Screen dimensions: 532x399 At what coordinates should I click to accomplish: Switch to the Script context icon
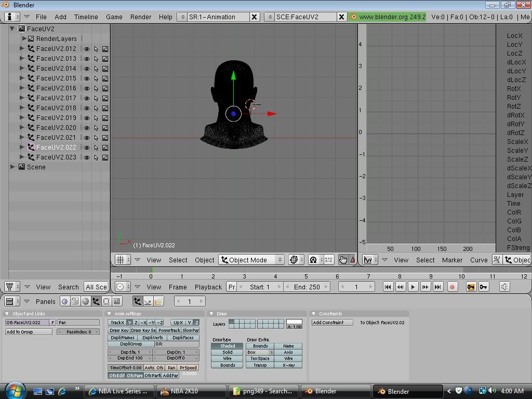pos(75,301)
